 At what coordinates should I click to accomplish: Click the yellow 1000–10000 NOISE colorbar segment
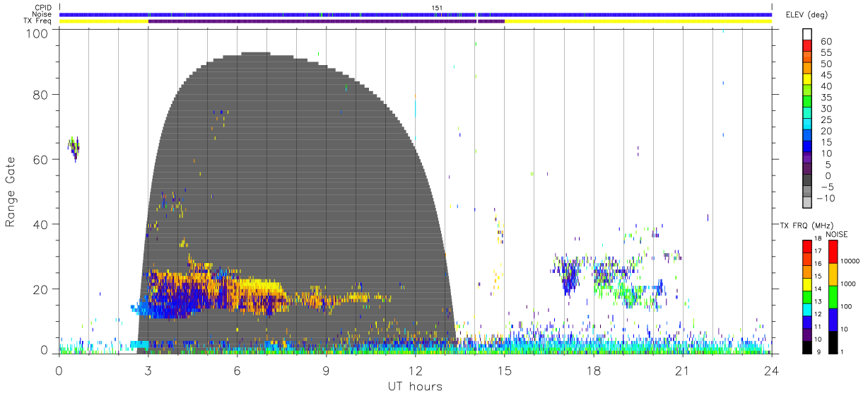coord(833,274)
